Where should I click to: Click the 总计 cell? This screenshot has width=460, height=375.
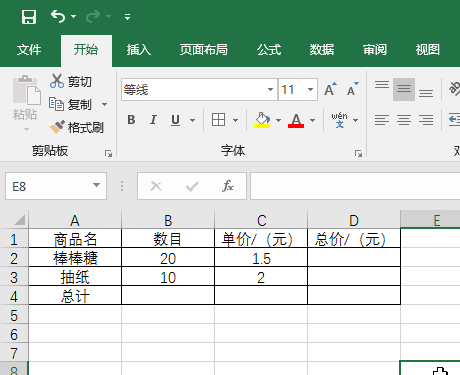75,296
